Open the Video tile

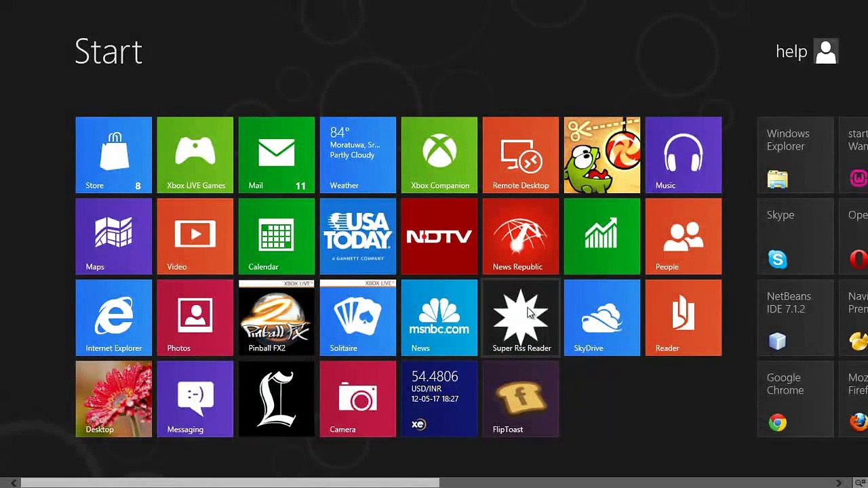point(195,237)
